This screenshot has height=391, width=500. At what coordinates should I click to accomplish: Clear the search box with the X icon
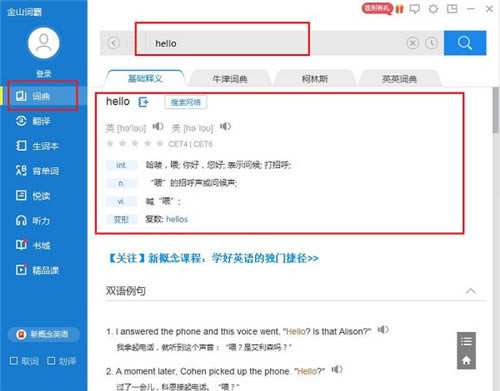pyautogui.click(x=413, y=43)
